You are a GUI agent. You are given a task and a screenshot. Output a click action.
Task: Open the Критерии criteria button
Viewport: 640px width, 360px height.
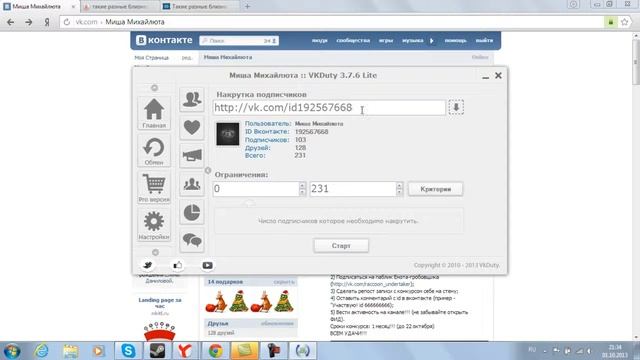(436, 189)
